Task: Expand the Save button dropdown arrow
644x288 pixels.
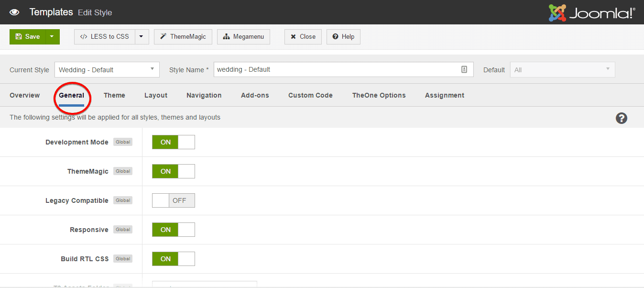Action: pos(52,37)
